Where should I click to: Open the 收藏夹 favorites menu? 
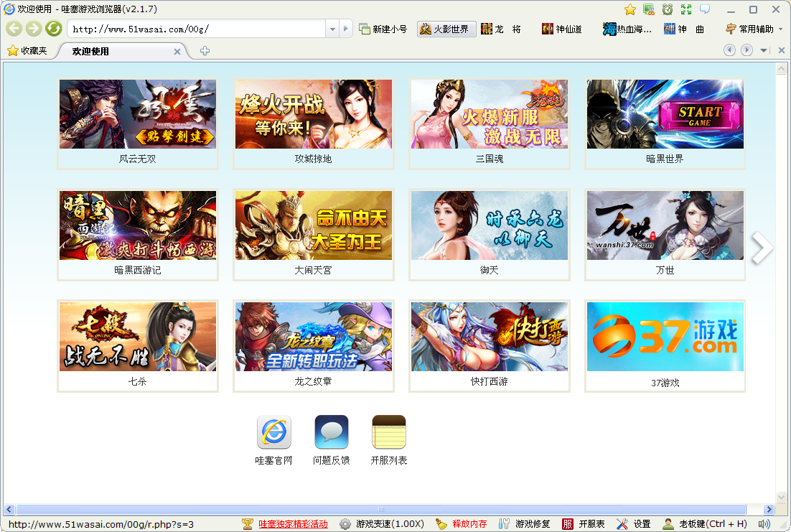[x=27, y=51]
